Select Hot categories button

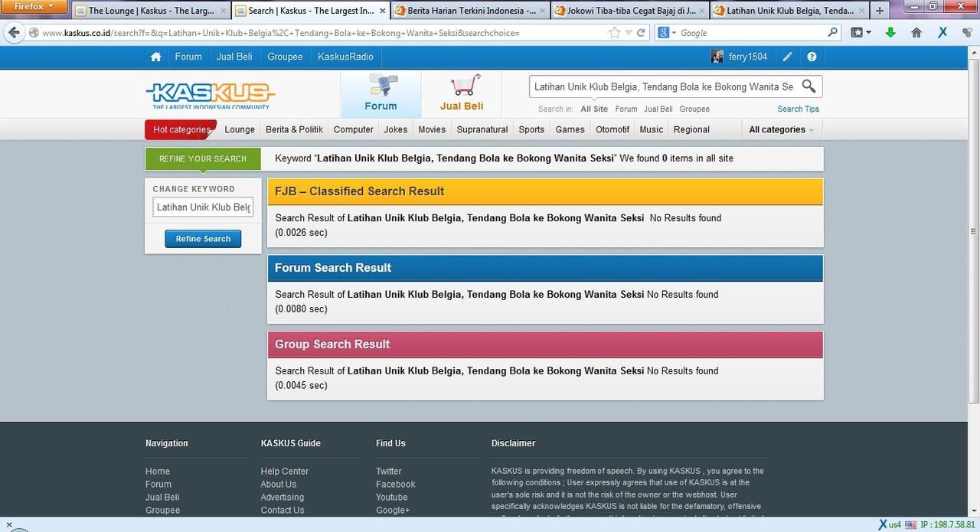pyautogui.click(x=181, y=129)
